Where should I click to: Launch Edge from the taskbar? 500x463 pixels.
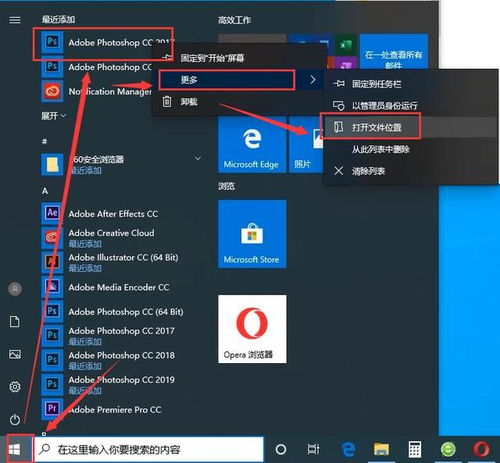348,449
